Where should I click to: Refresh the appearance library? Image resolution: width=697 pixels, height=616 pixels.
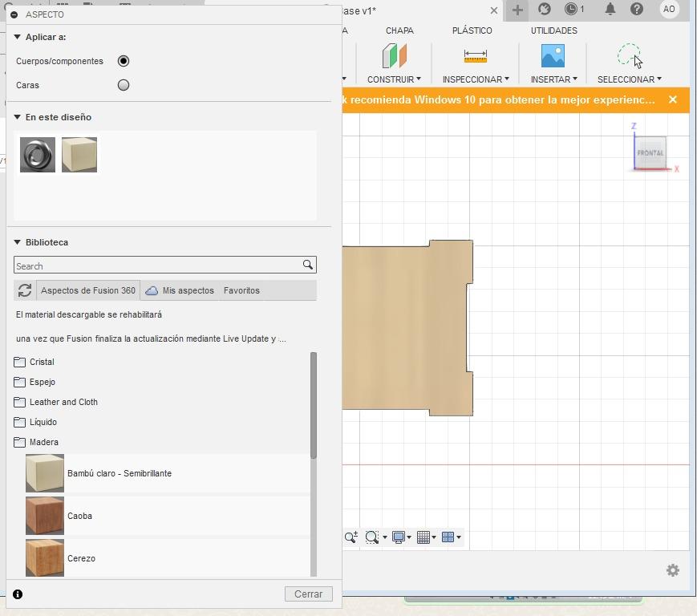(x=25, y=290)
